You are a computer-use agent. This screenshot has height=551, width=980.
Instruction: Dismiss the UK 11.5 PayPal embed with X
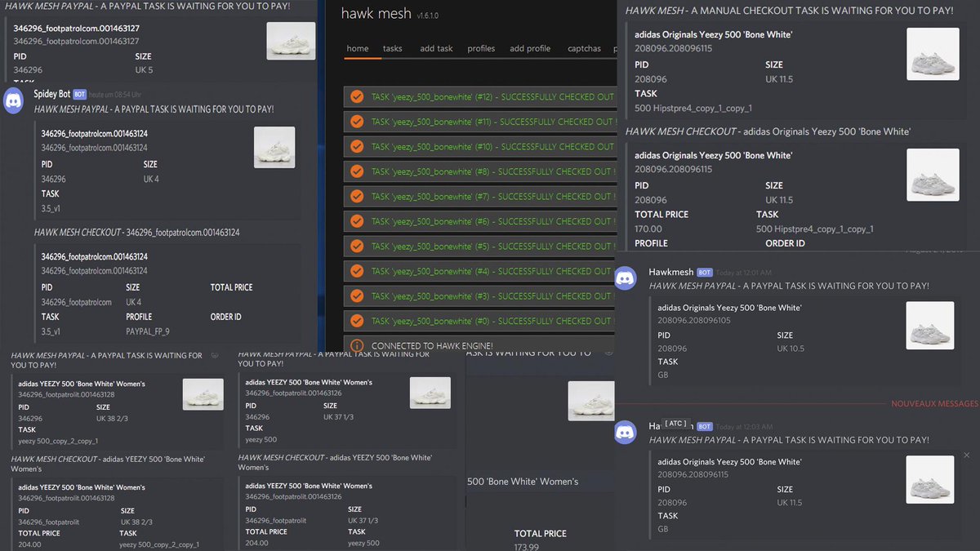pyautogui.click(x=967, y=455)
